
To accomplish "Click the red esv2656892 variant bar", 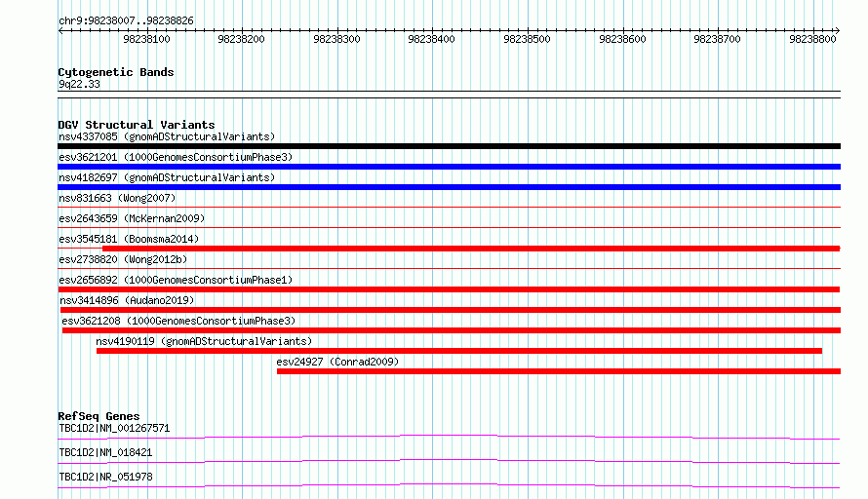I will (449, 289).
